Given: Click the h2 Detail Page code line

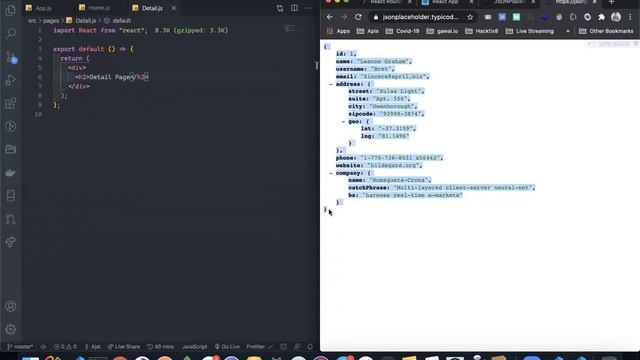Looking at the screenshot, I should point(112,77).
